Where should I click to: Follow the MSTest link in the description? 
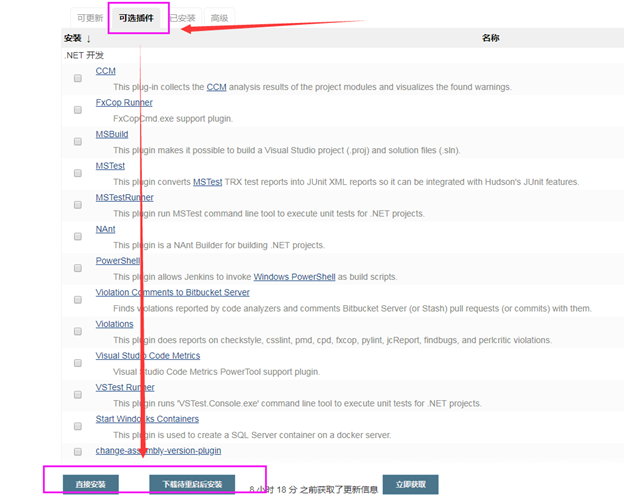[x=207, y=182]
